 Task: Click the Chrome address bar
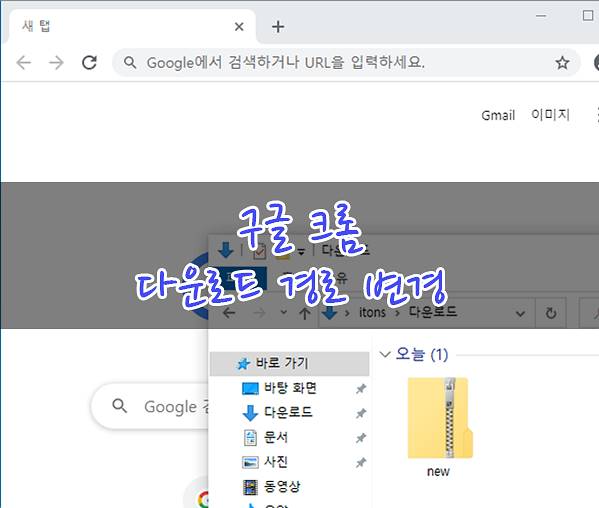346,63
